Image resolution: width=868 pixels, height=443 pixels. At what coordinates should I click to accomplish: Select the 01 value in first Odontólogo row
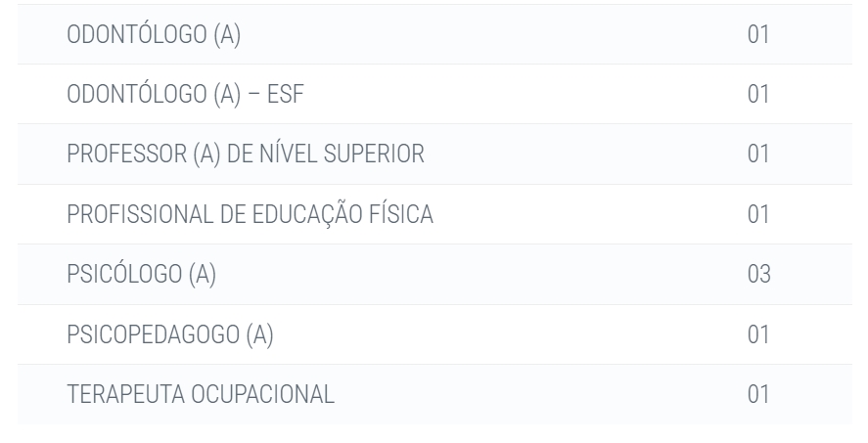point(758,34)
